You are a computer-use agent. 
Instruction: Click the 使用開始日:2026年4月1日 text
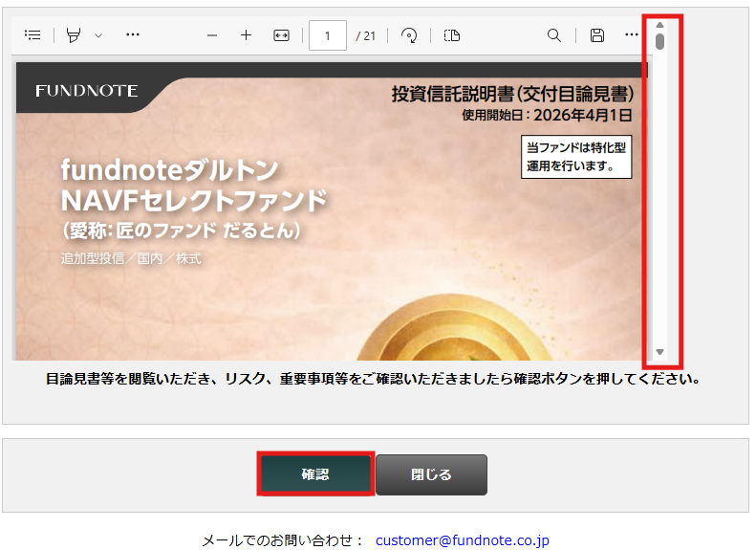(547, 115)
